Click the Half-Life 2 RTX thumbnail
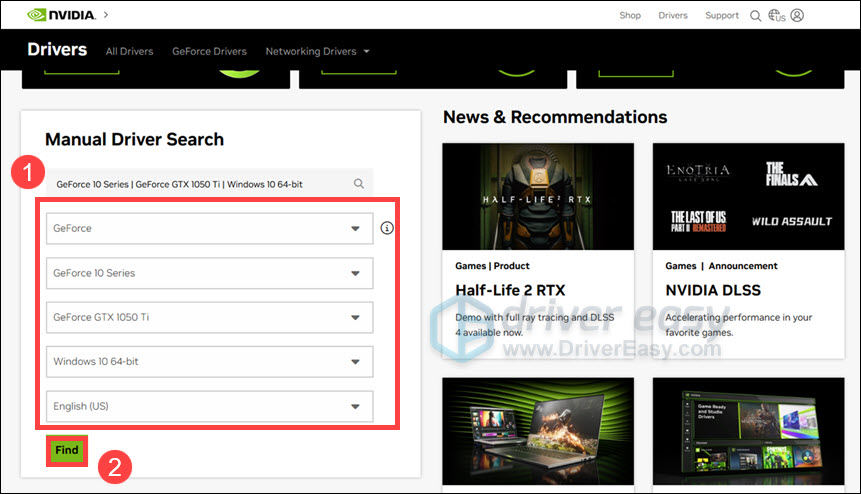This screenshot has height=494, width=861. coord(537,197)
